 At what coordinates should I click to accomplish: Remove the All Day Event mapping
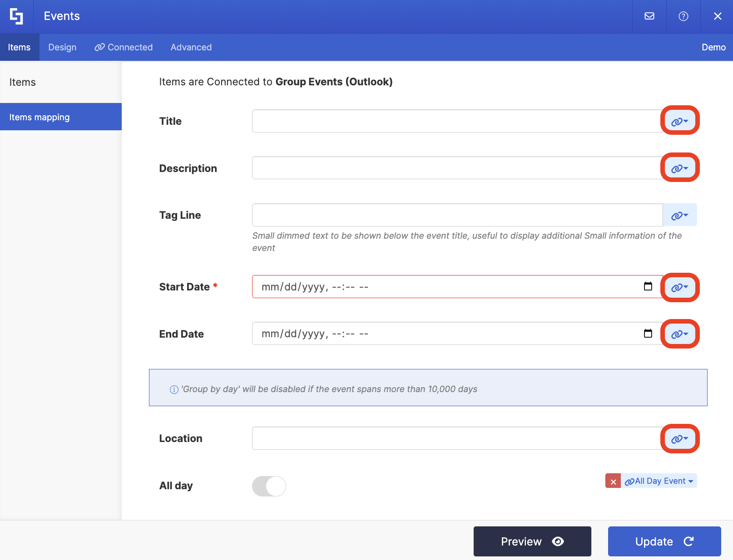pyautogui.click(x=613, y=481)
